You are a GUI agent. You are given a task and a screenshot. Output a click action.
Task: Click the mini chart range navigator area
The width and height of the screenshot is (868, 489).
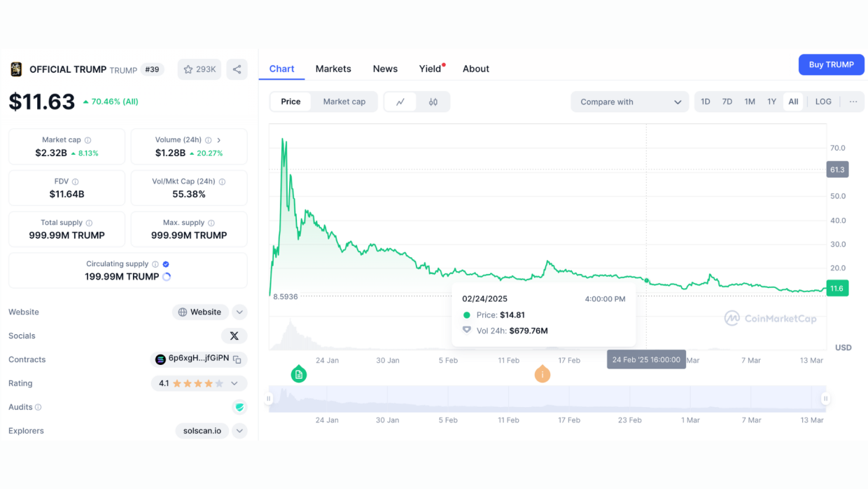point(547,399)
